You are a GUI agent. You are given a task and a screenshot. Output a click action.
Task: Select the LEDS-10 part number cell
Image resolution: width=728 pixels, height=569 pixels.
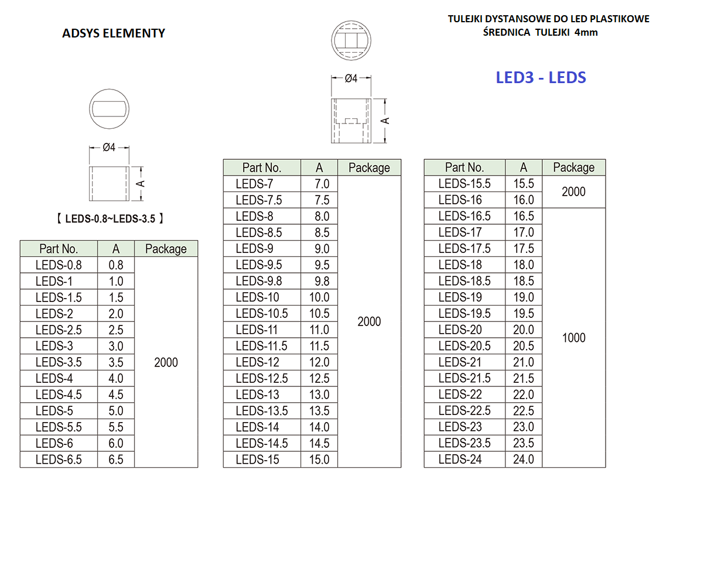click(262, 297)
